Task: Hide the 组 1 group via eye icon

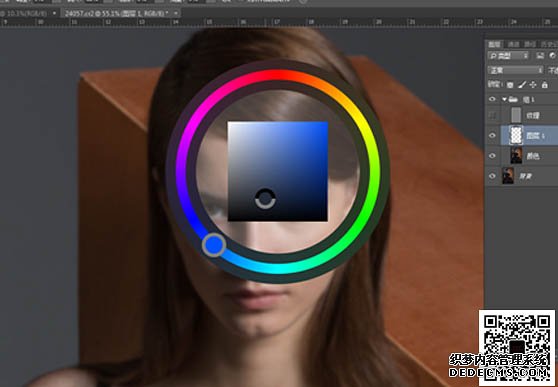Action: 493,99
